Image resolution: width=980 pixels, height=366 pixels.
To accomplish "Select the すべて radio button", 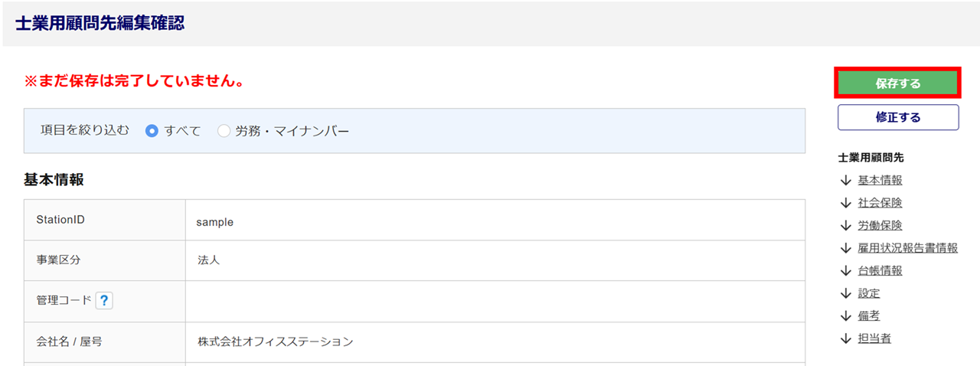I will [x=152, y=131].
